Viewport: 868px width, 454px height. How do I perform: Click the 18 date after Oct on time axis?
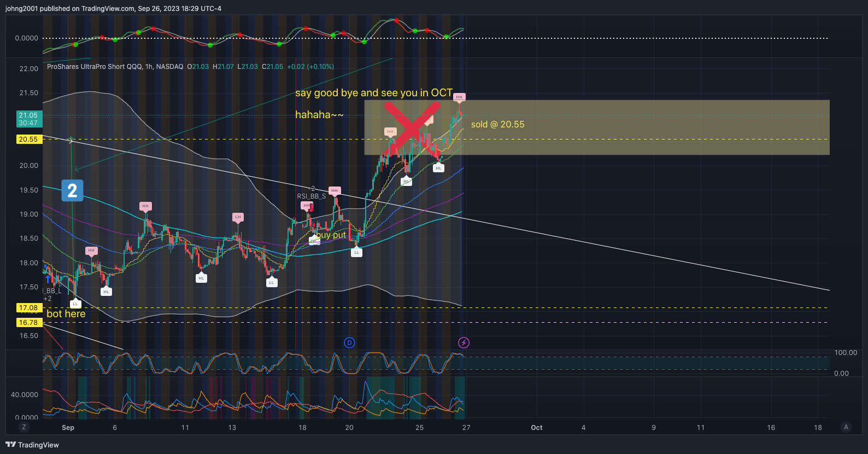point(818,428)
